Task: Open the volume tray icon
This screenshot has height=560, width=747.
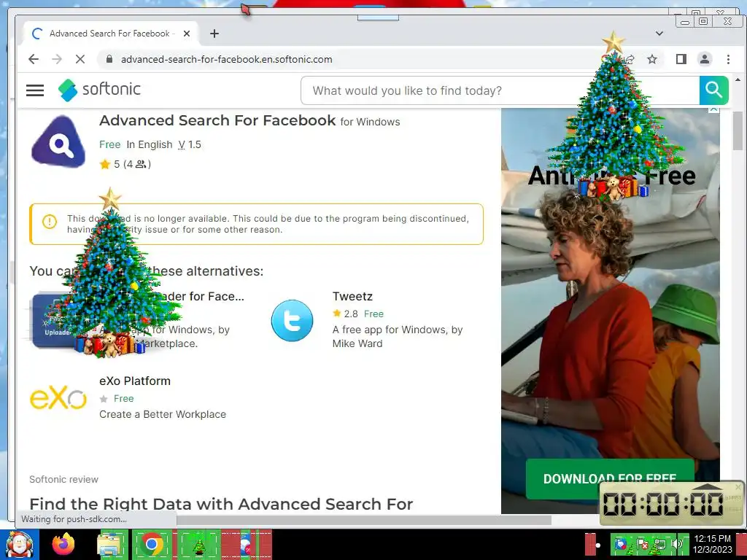Action: (678, 544)
